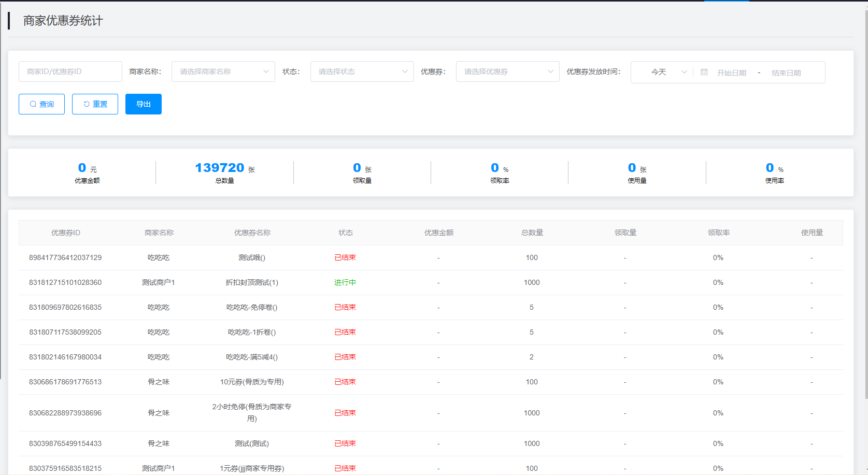Expand the 状态 status dropdown
This screenshot has width=868, height=475.
pyautogui.click(x=362, y=71)
